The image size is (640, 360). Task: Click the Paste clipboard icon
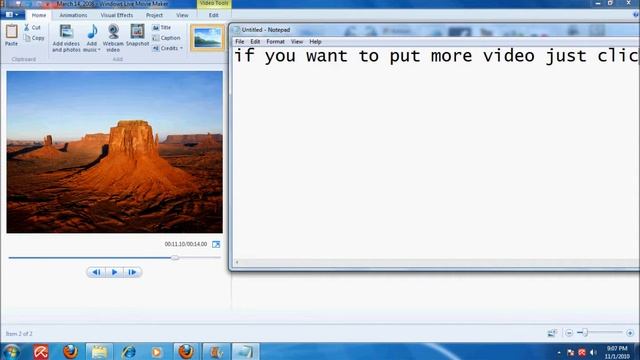[x=11, y=31]
